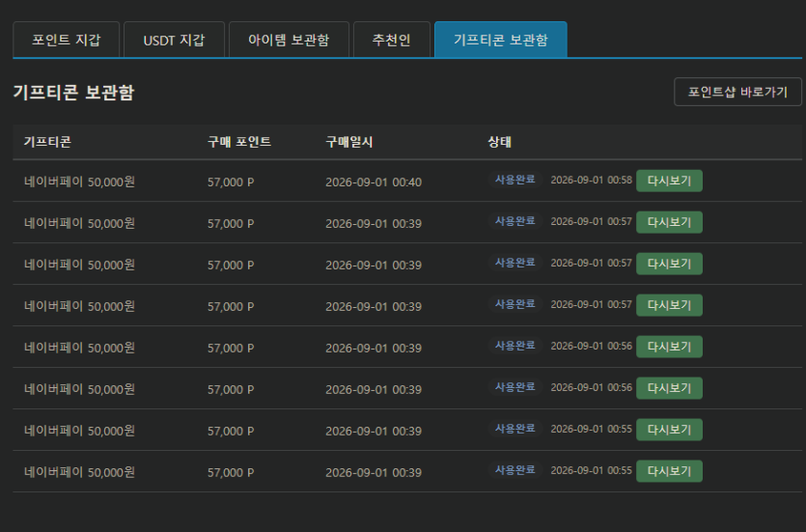Click 다시보기 in the bottom table row

[x=669, y=471]
